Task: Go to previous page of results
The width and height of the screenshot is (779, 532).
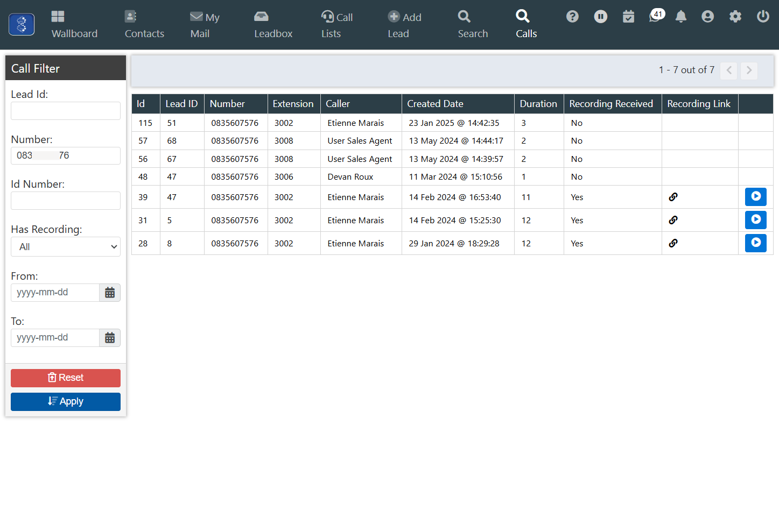Action: 729,70
